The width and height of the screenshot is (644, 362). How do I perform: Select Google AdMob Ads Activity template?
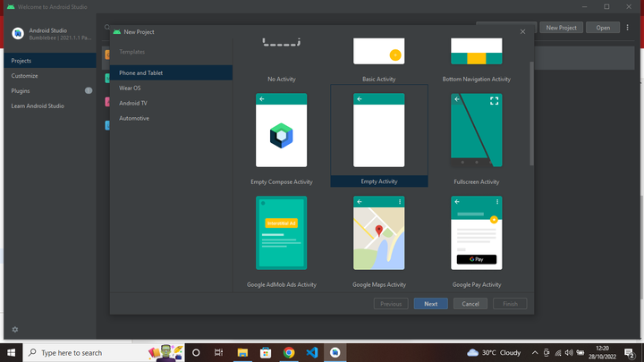[281, 232]
